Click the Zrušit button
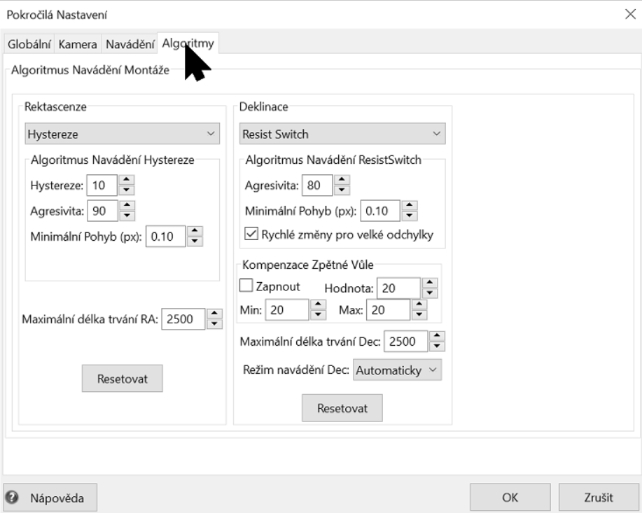642x513 pixels. pyautogui.click(x=599, y=497)
